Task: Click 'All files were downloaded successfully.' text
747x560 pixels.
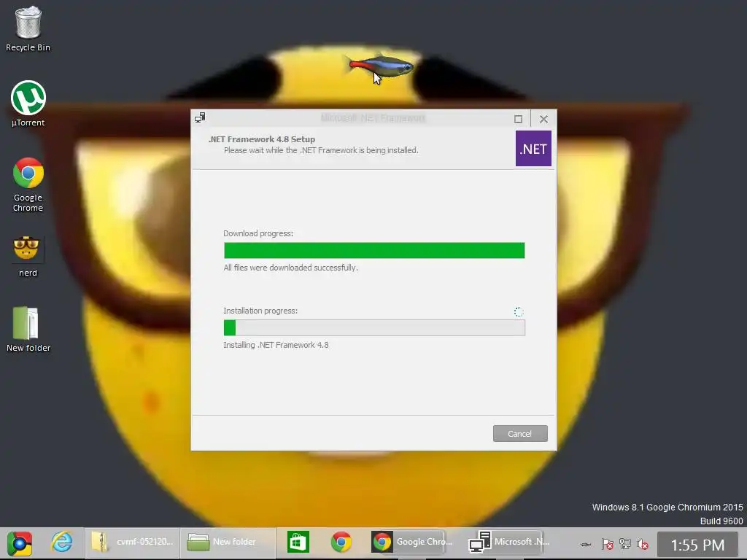Action: [x=290, y=268]
